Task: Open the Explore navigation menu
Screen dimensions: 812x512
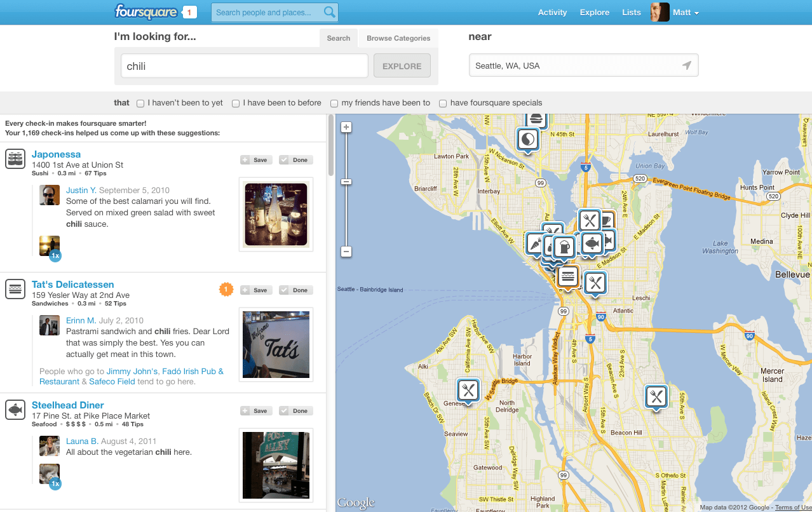Action: point(593,12)
